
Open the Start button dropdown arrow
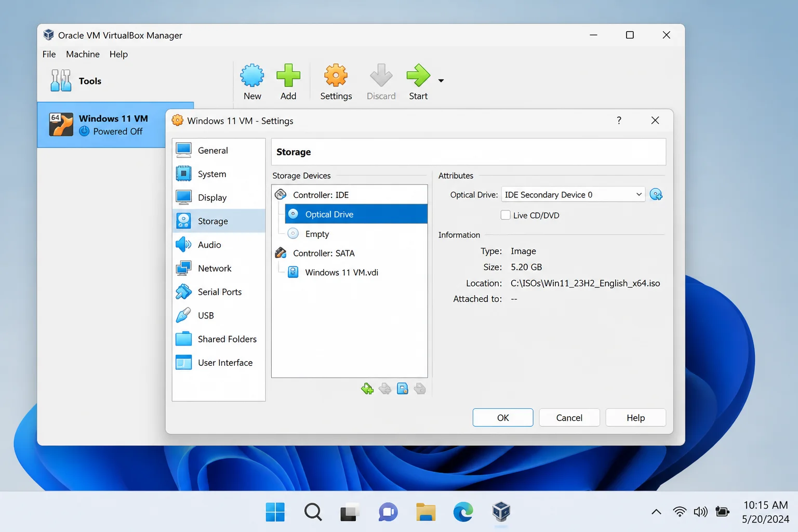pyautogui.click(x=441, y=81)
